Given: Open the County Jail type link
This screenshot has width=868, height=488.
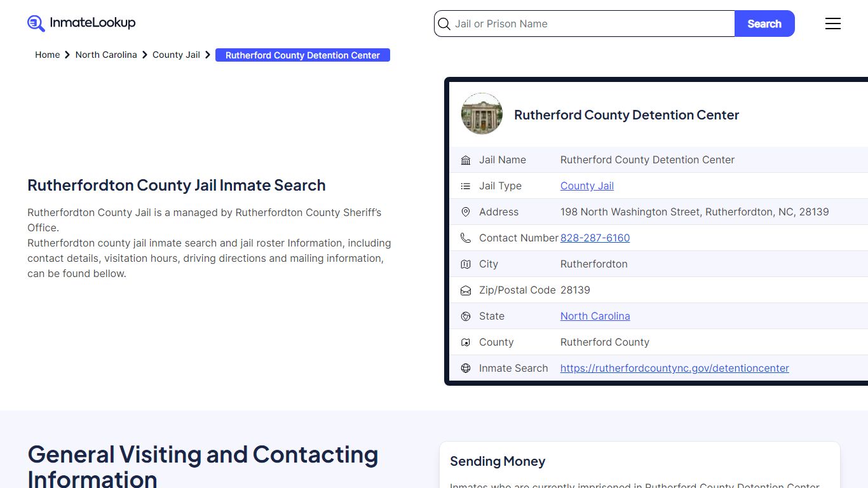Looking at the screenshot, I should [587, 186].
